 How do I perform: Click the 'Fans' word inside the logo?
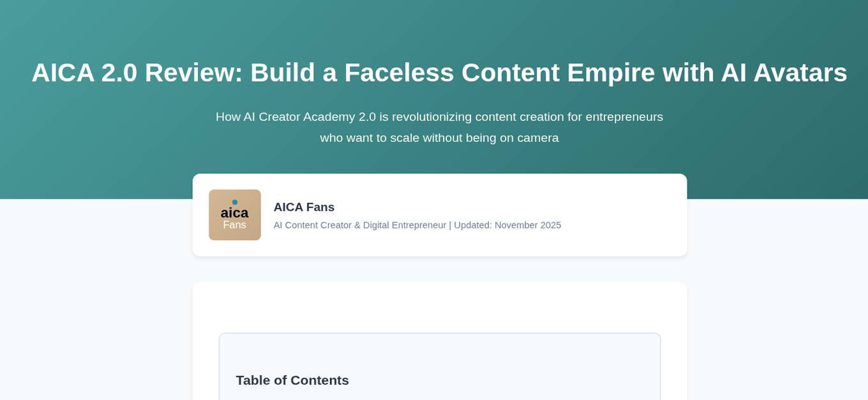234,226
